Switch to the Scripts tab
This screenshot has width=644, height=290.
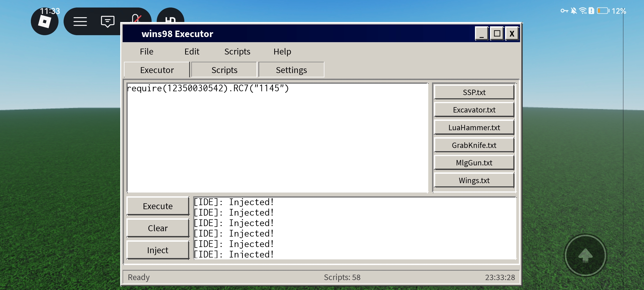pos(224,70)
